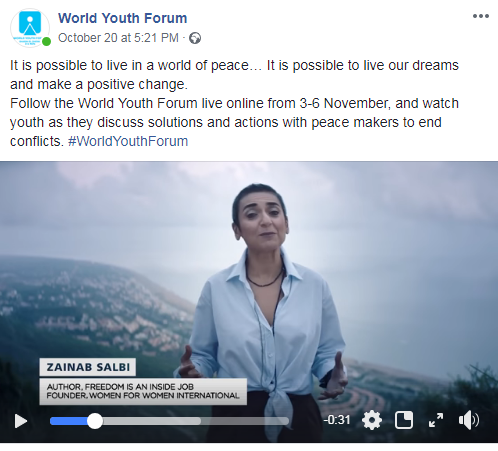Seek to the end of video timeline

(x=287, y=421)
